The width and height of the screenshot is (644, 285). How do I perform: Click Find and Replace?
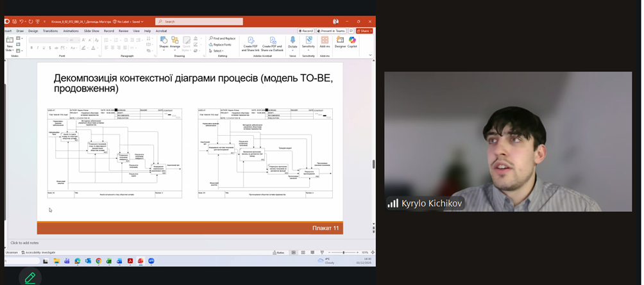(222, 38)
